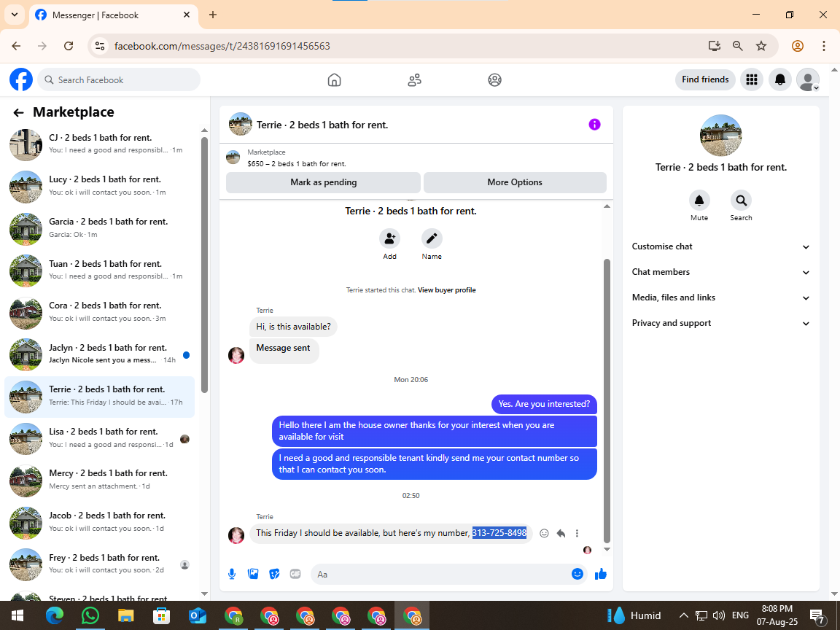React to Terrie's phone number message

point(544,534)
